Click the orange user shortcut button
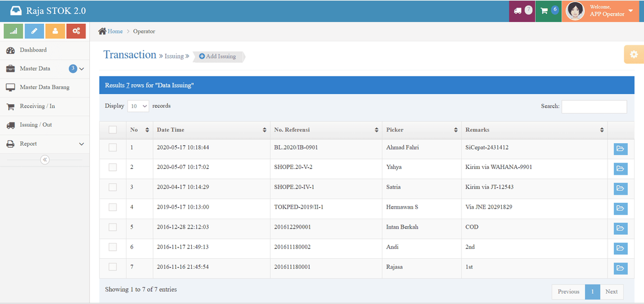The height and width of the screenshot is (304, 644). click(55, 31)
